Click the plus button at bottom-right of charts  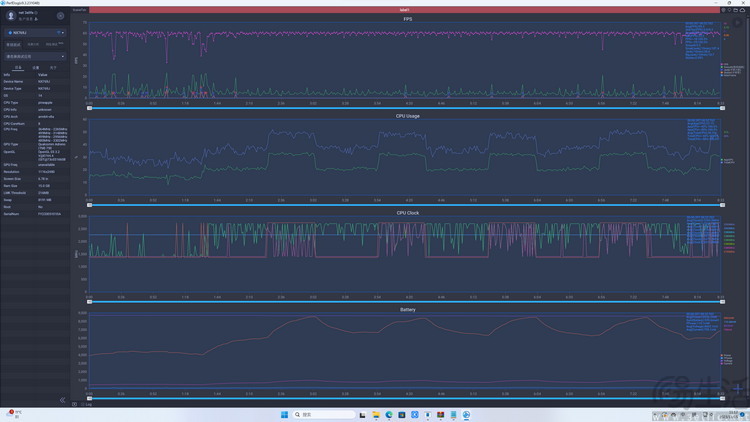click(738, 388)
